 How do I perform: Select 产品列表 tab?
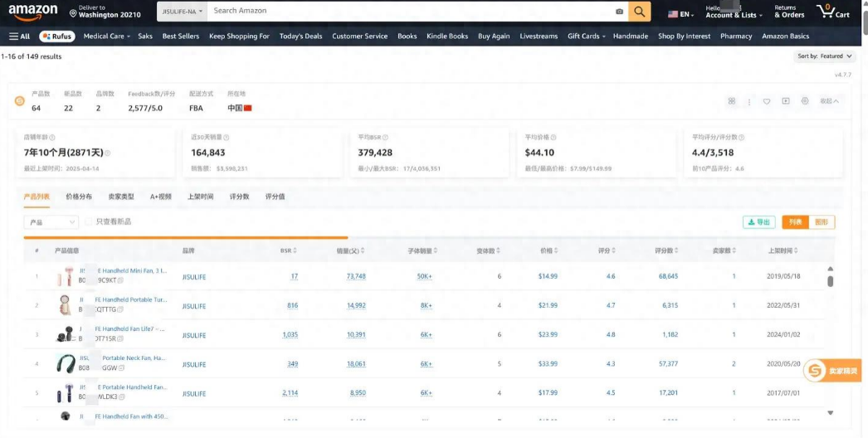point(37,197)
